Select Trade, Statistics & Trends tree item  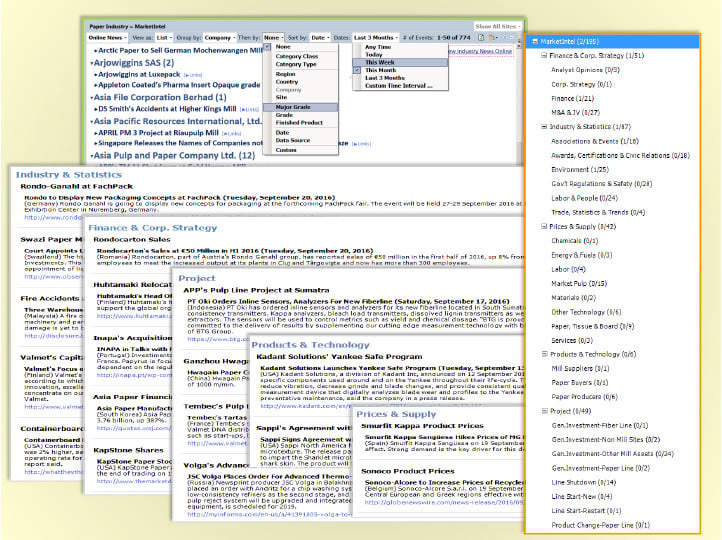pos(598,213)
